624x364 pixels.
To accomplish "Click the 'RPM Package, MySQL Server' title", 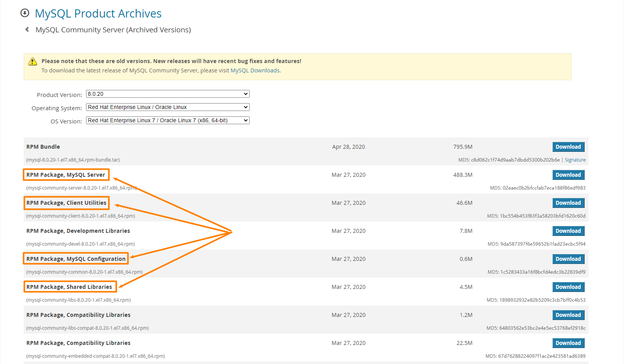I will click(66, 175).
